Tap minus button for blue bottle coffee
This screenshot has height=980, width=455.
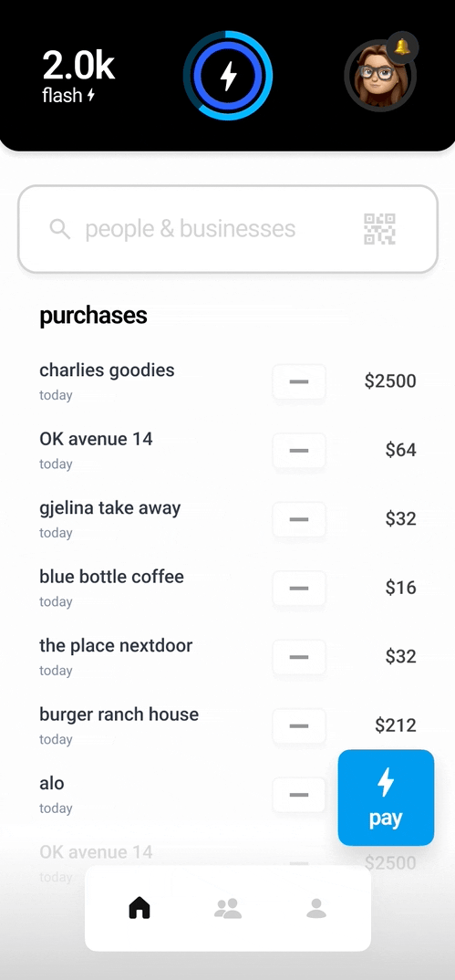click(299, 588)
